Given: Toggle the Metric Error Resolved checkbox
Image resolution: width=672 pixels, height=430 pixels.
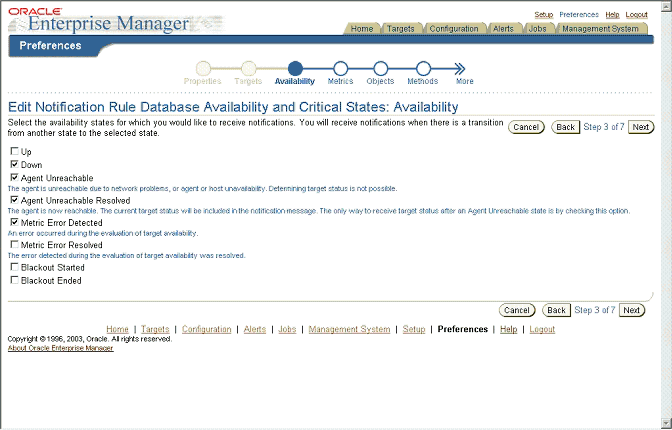Looking at the screenshot, I should click(14, 244).
